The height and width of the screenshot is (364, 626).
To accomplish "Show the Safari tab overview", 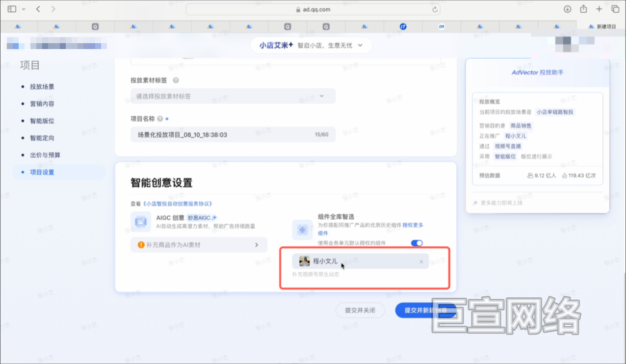I will [x=615, y=9].
